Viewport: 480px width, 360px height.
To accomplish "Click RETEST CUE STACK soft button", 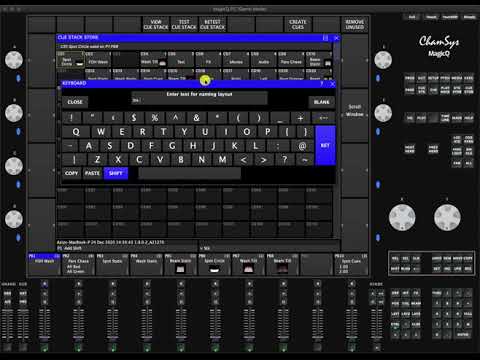I will pyautogui.click(x=212, y=25).
